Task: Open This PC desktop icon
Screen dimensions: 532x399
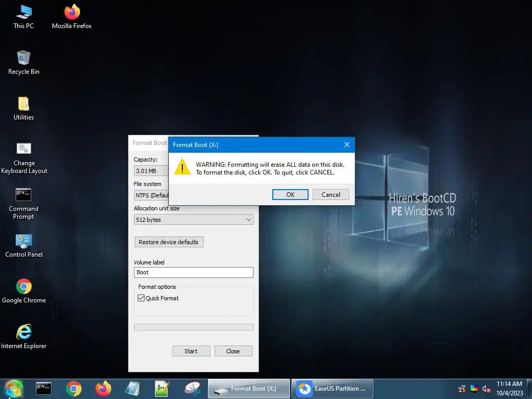Action: point(23,17)
